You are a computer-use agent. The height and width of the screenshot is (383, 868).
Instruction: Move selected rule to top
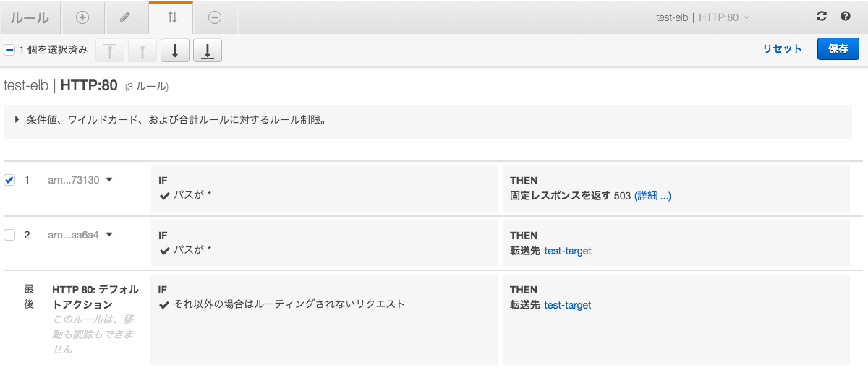click(x=109, y=50)
